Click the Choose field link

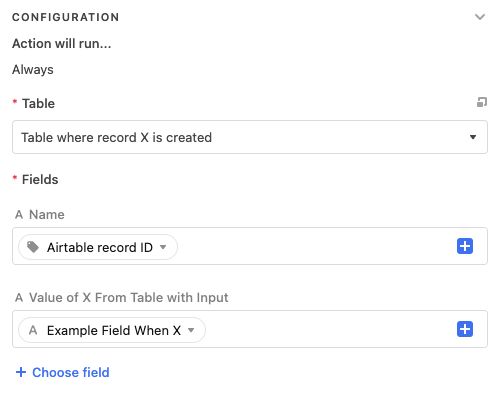click(x=71, y=372)
